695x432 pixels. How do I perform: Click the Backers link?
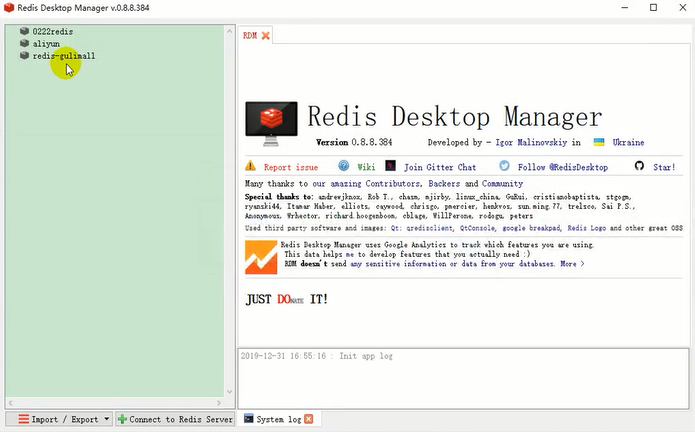pos(444,183)
